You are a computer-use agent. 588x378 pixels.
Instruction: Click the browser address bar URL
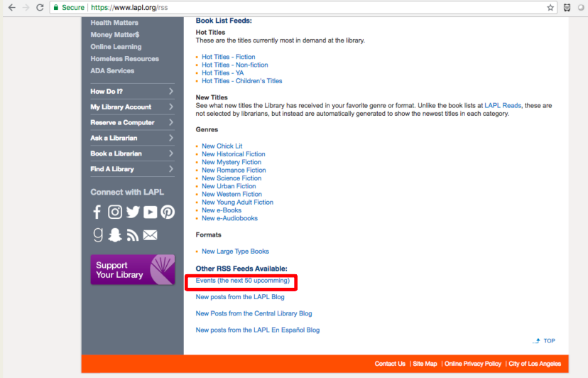pyautogui.click(x=129, y=8)
